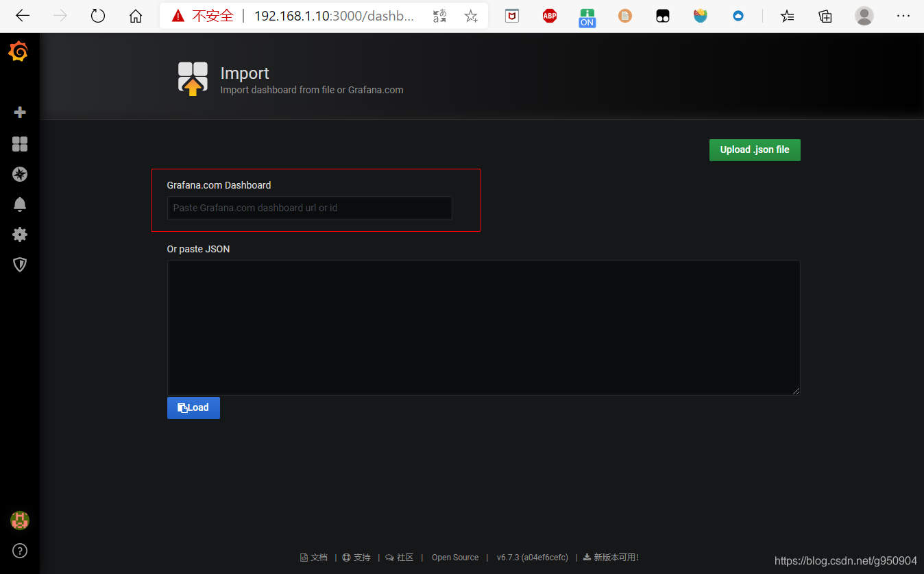The width and height of the screenshot is (924, 574).
Task: Click the not secure warning triangle
Action: [x=178, y=16]
